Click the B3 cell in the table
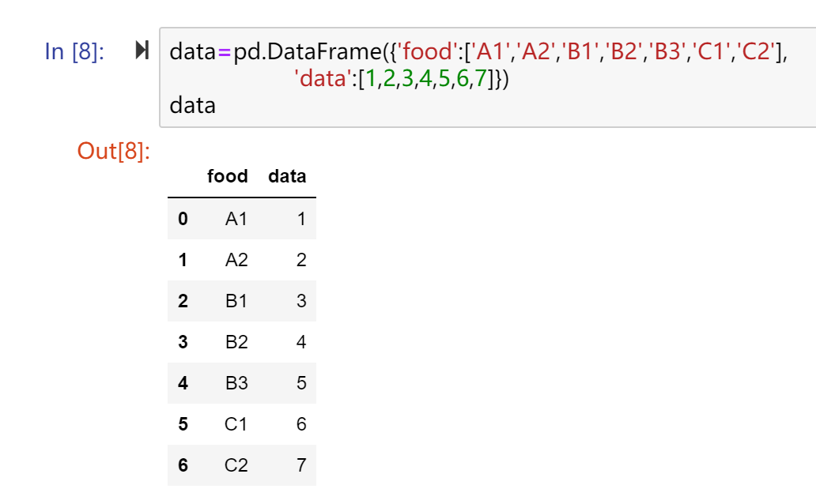 click(236, 383)
